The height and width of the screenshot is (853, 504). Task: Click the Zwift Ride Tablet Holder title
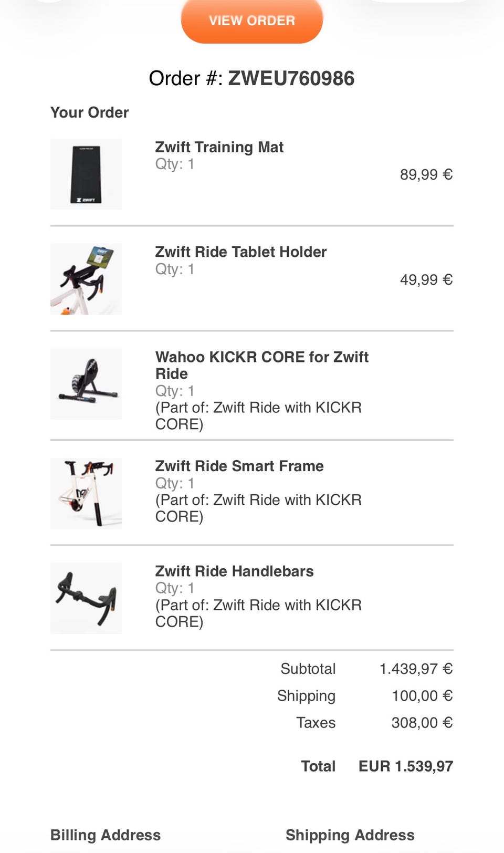(240, 252)
